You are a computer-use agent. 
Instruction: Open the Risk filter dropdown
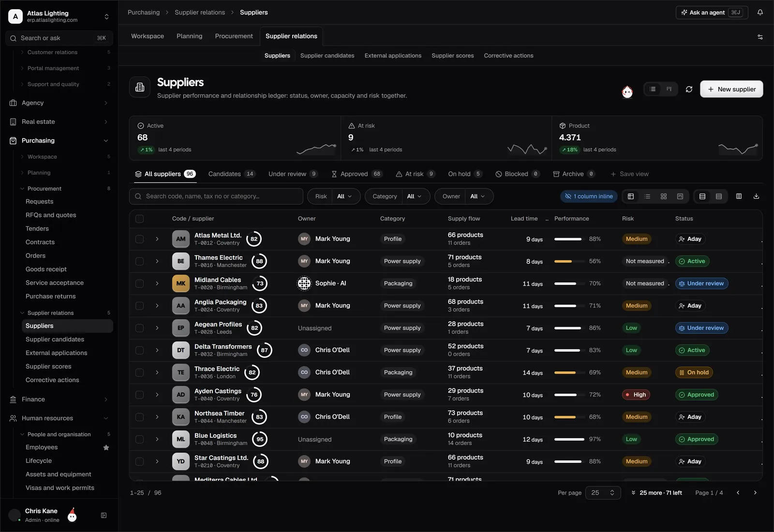coord(334,196)
